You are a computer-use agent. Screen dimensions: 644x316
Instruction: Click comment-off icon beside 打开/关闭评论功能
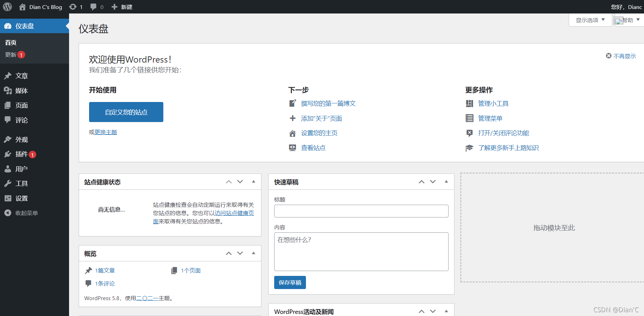tap(470, 133)
